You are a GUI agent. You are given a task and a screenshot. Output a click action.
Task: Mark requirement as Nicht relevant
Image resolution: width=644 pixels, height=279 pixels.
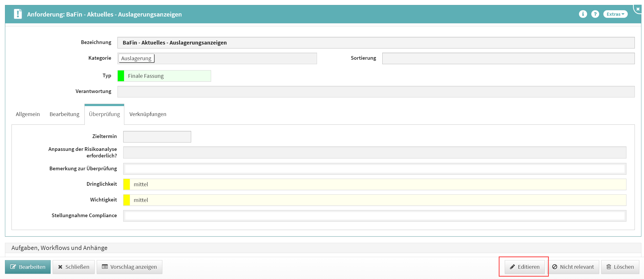[x=573, y=267]
